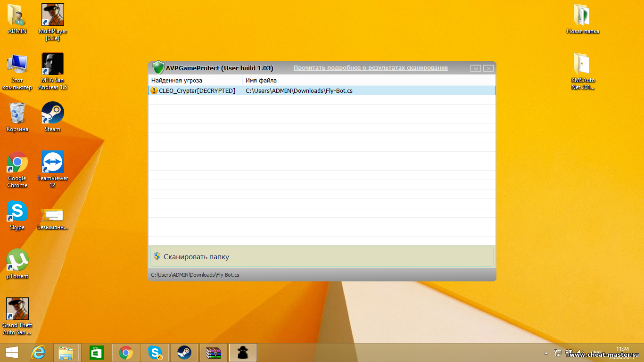
Task: Open the Recycle Bin (Корзина) icon
Action: (17, 116)
